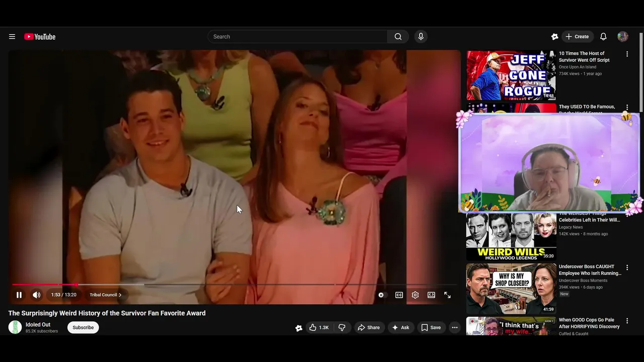The height and width of the screenshot is (362, 644).
Task: Open 'I think that's my wife' thumbnail
Action: click(x=511, y=326)
